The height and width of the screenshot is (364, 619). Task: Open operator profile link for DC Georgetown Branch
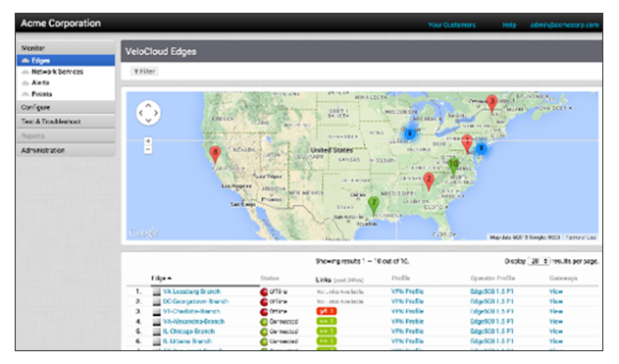point(491,301)
